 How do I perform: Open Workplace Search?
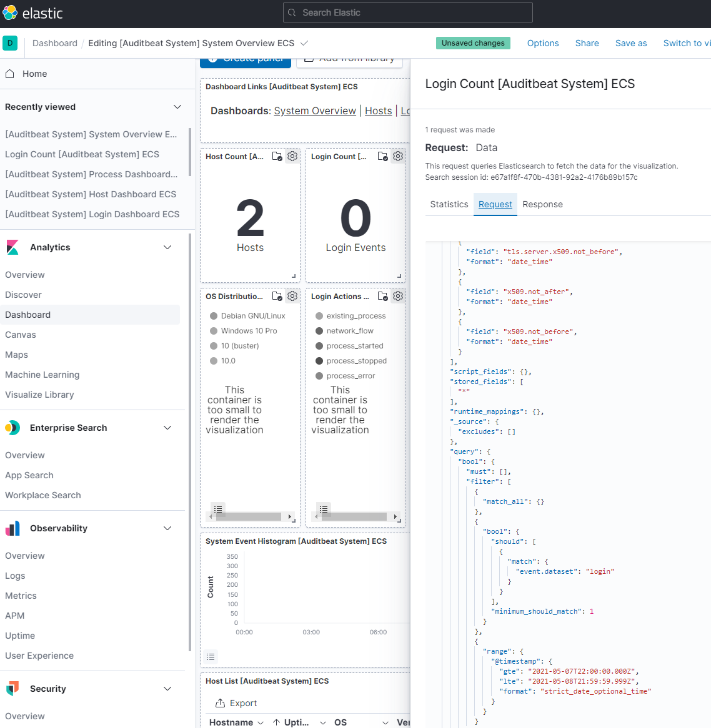tap(42, 495)
